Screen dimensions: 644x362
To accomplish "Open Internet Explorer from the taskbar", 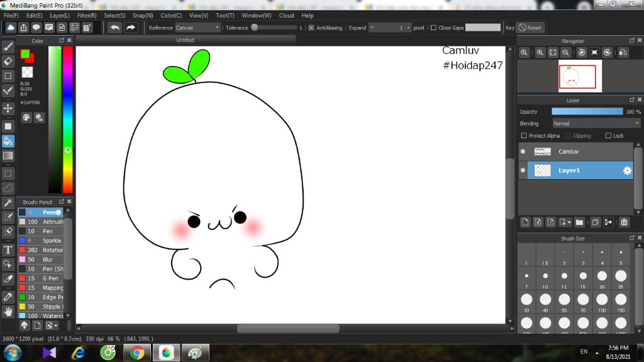I will [78, 353].
